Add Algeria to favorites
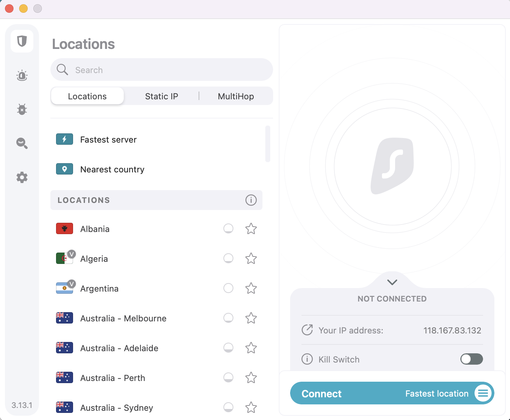Screen dimensions: 510x420 251,259
